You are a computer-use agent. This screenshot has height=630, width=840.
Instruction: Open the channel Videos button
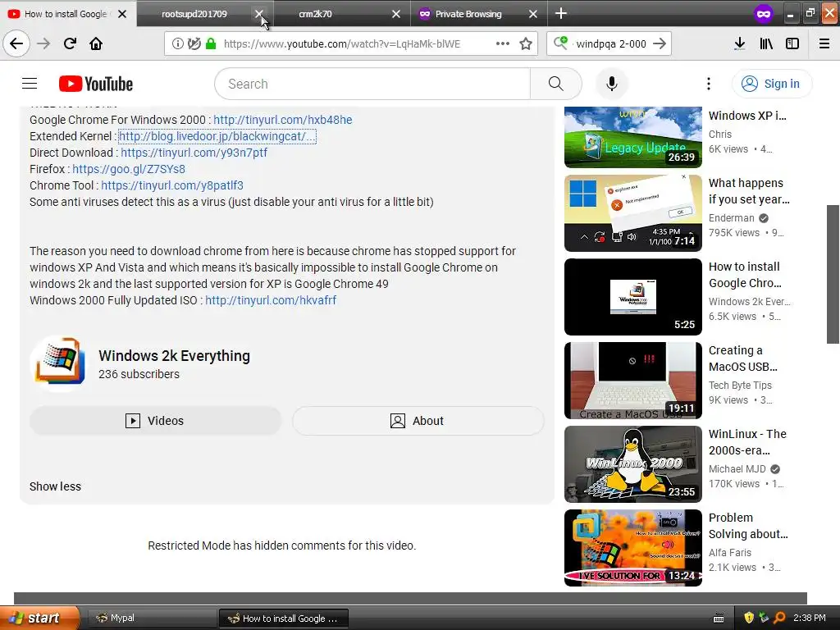click(155, 421)
